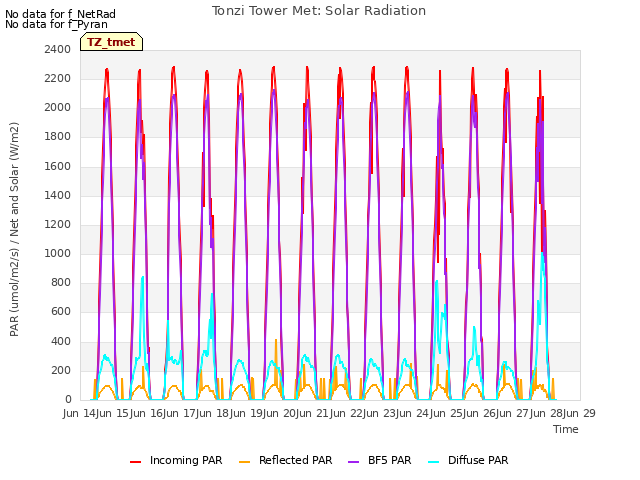Click the y-axis tick label 800
640x480 pixels.
[x=61, y=283]
